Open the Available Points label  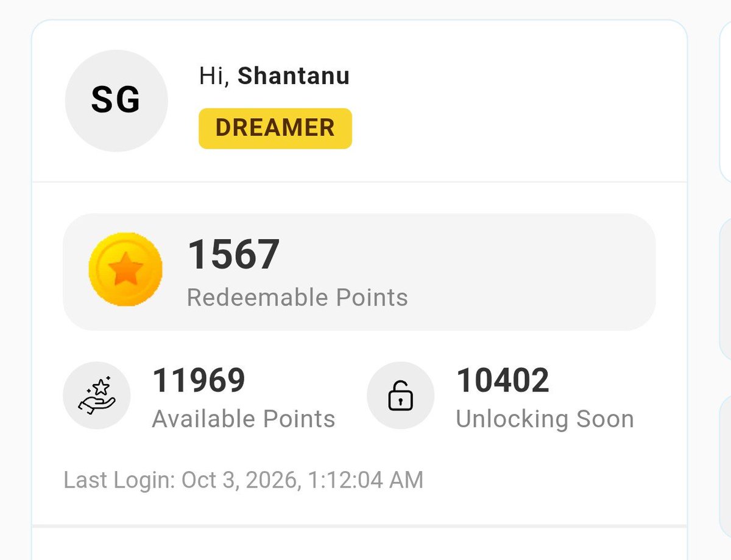pyautogui.click(x=244, y=419)
